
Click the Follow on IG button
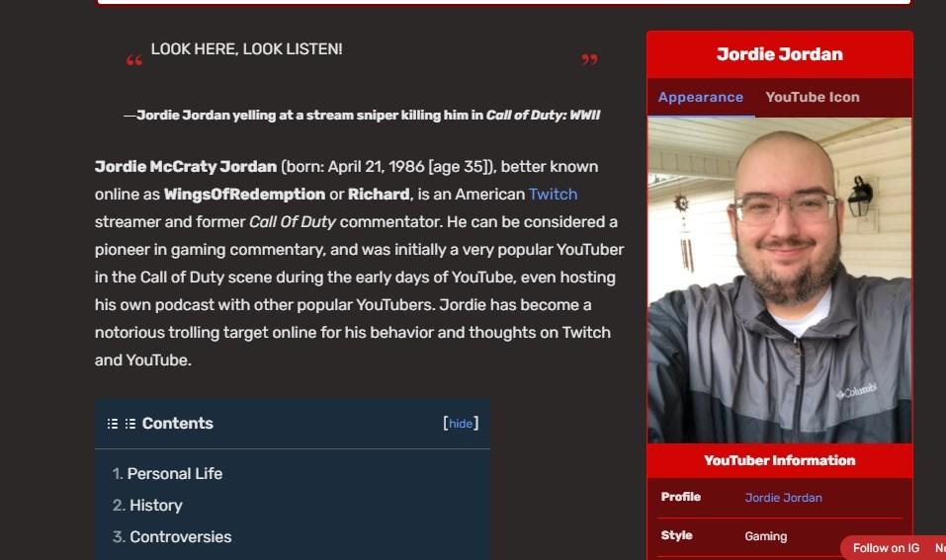[x=886, y=548]
